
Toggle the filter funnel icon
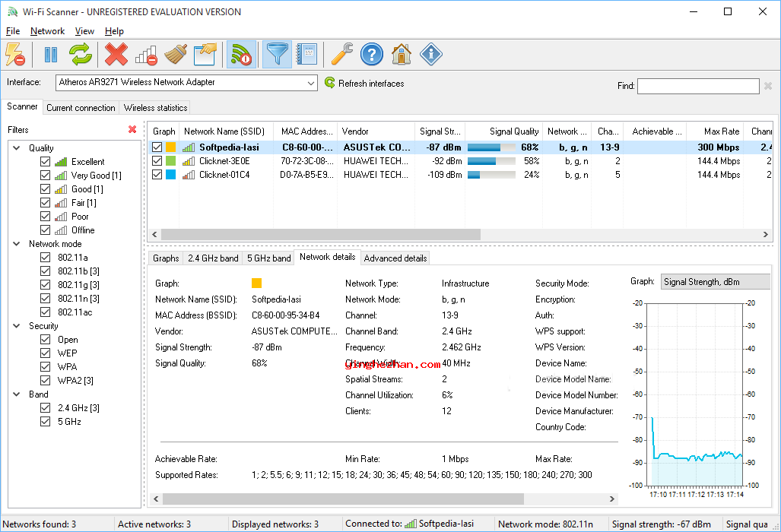pos(277,54)
